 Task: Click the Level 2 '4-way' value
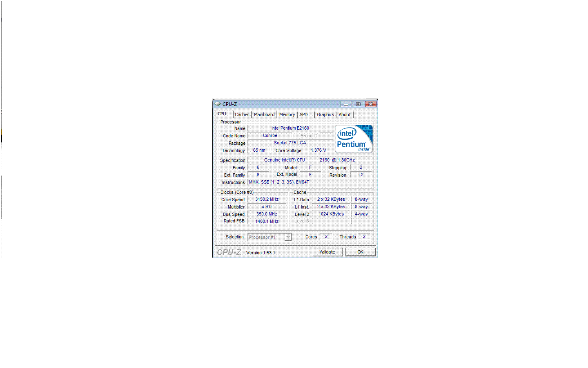pyautogui.click(x=361, y=214)
